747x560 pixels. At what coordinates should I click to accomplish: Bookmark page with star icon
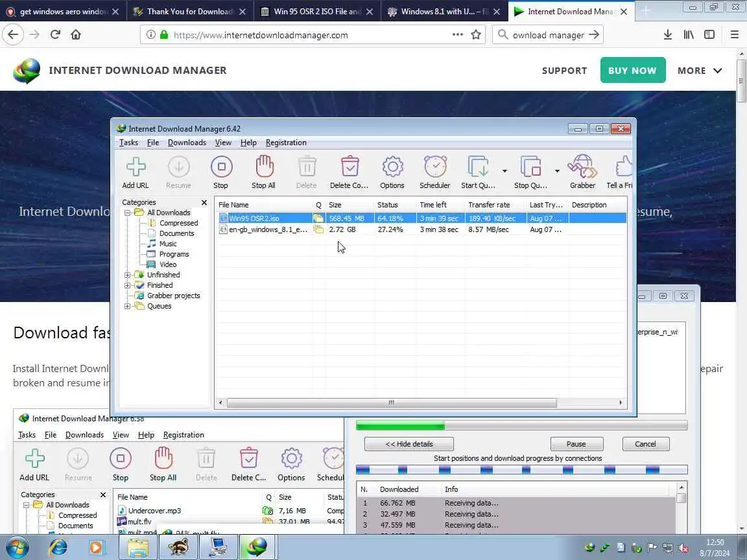coord(475,34)
